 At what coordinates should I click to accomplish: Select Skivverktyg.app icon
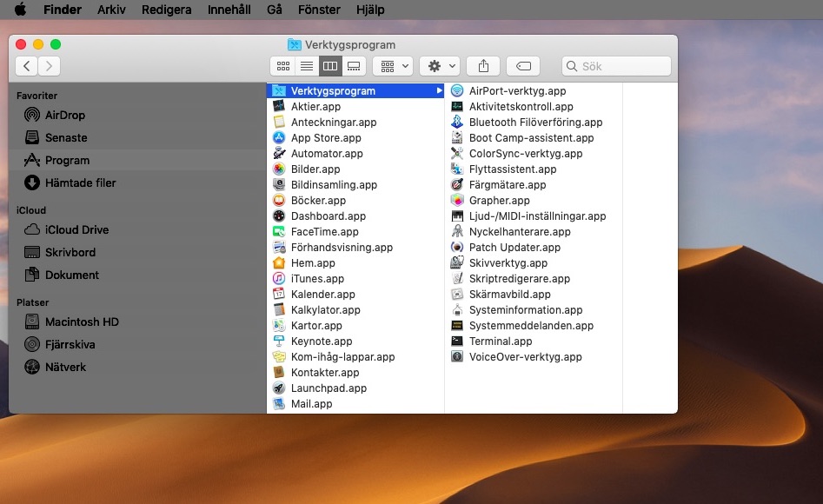click(x=457, y=263)
